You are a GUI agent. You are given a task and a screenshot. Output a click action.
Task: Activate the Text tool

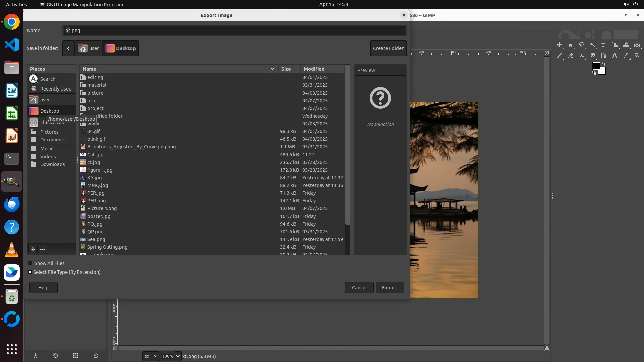[x=615, y=56]
